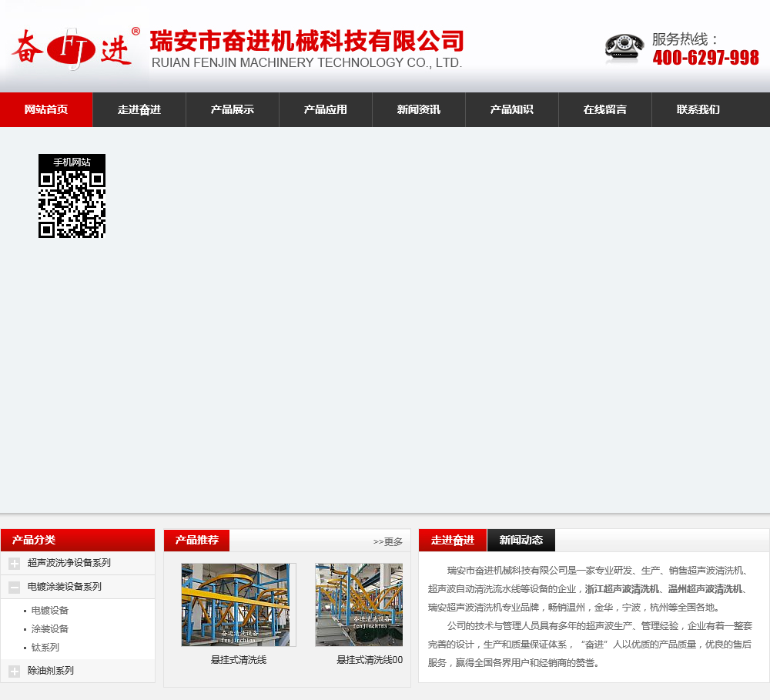
Task: Open the 超声波洗净设备系列 category
Action: (x=69, y=563)
